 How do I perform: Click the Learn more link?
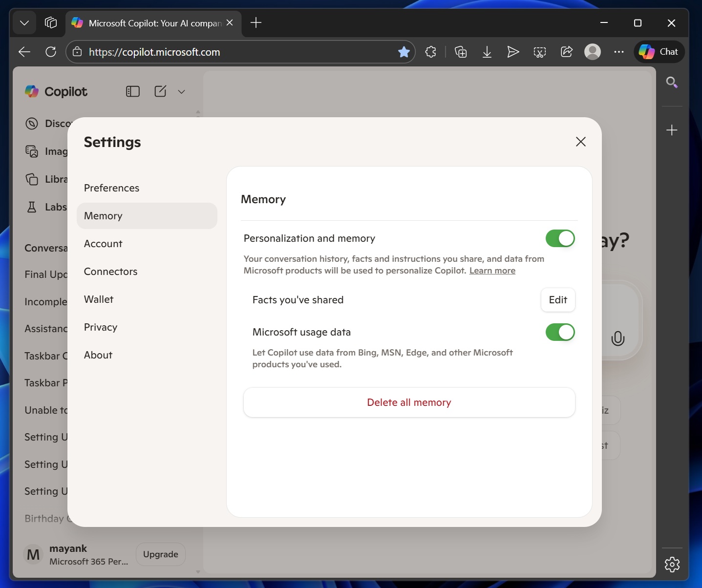(492, 270)
